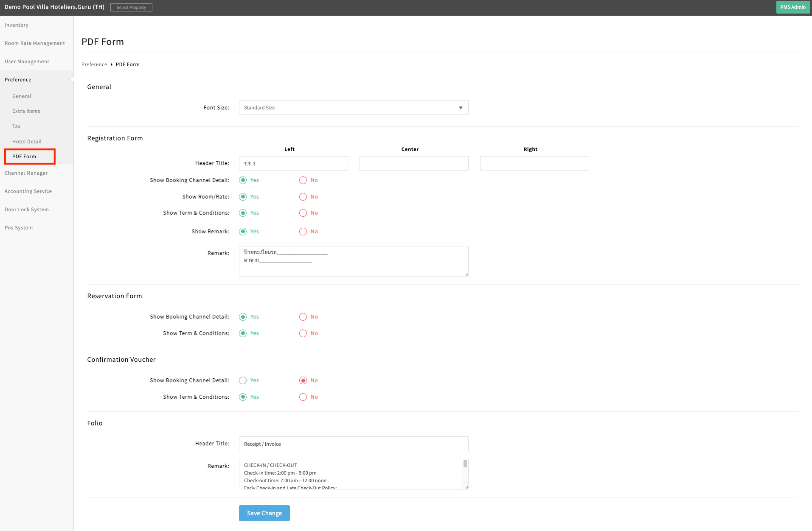Select Yes for Confirmation Voucher Booking Channel Detail
The width and height of the screenshot is (812, 531).
[x=243, y=380]
